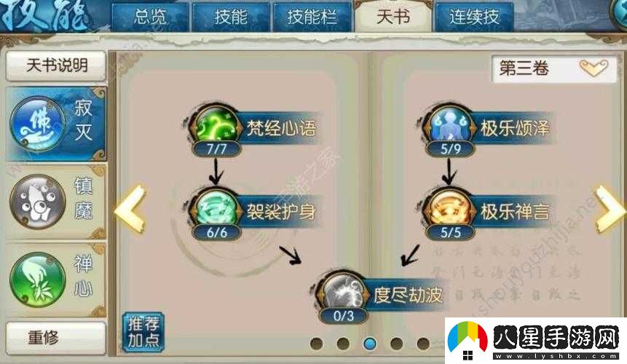Screen dimensions: 627x364
Task: Flip to next page with right arrow
Action: [x=610, y=208]
